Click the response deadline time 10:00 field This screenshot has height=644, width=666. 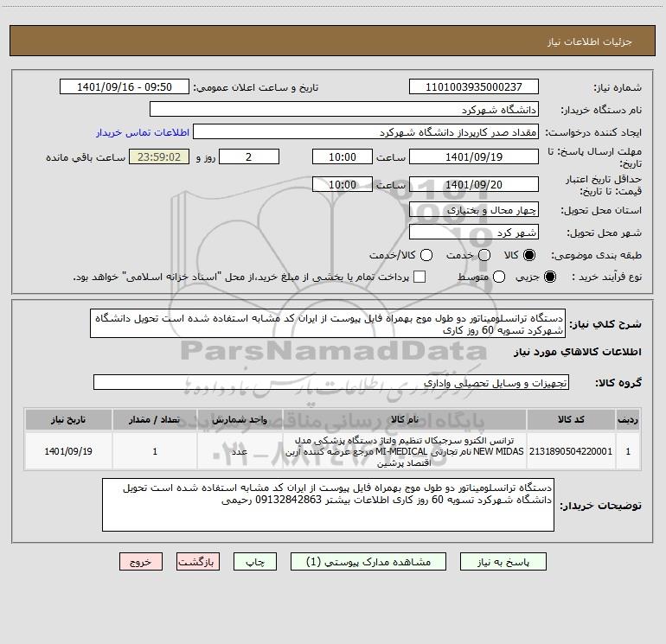343,156
